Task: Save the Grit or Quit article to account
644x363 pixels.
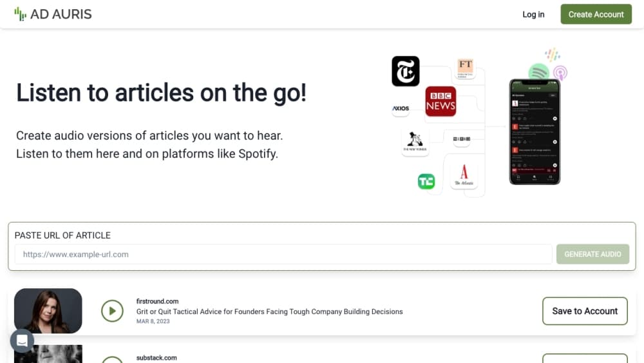Action: pos(585,311)
